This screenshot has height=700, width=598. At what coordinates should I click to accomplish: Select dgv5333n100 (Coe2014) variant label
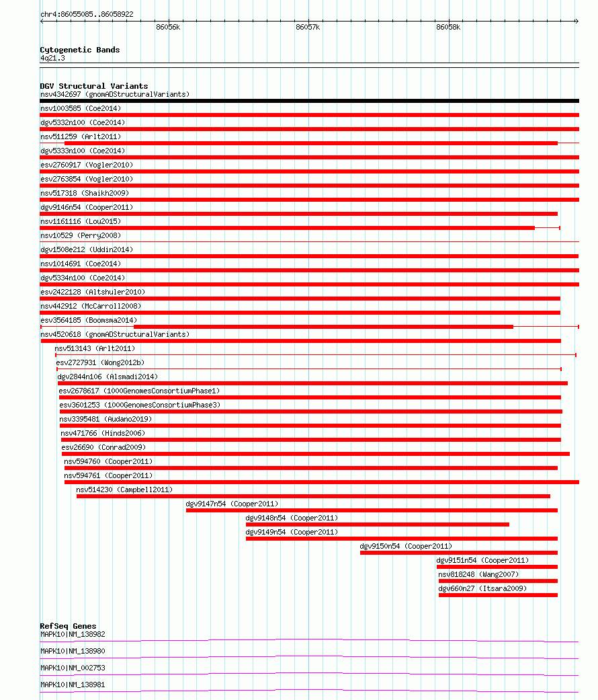pyautogui.click(x=83, y=151)
